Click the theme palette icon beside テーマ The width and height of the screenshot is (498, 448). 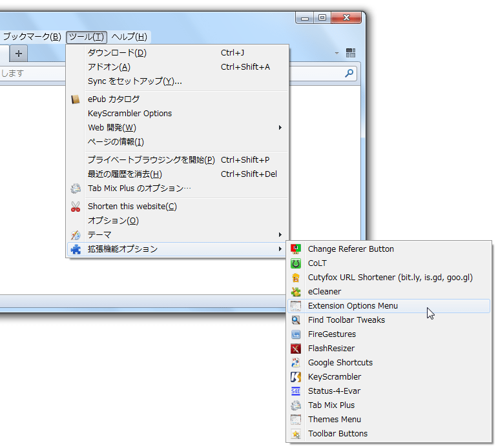(76, 235)
